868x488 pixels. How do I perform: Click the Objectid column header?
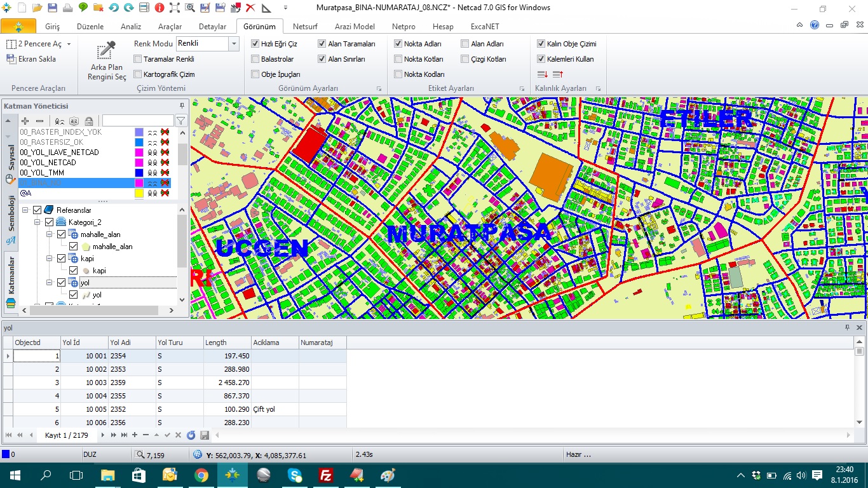click(37, 342)
